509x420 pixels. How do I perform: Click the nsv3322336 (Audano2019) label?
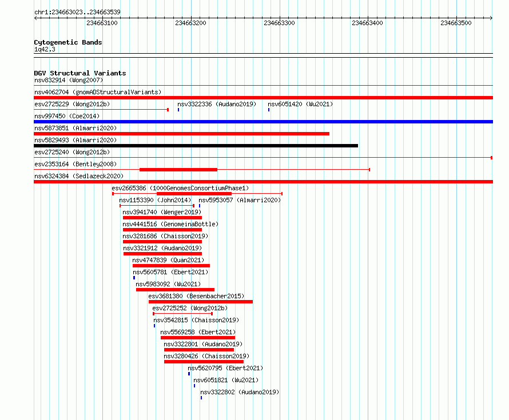tap(217, 104)
